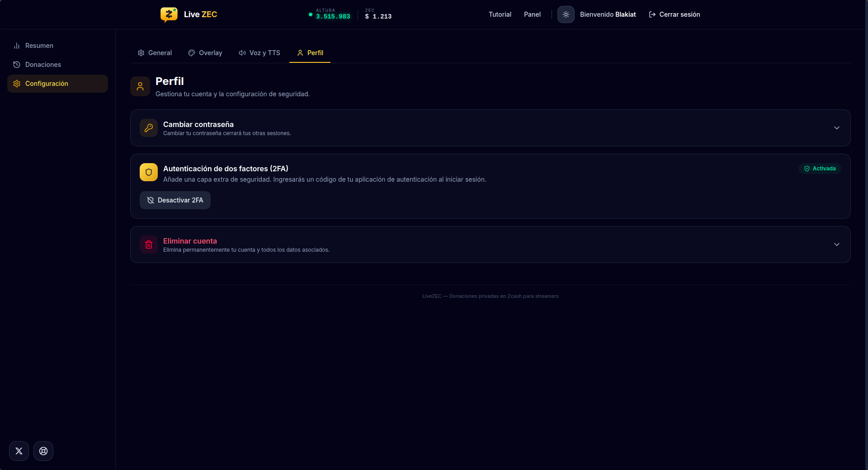This screenshot has width=868, height=470.
Task: Go to the Voz y TTS tab
Action: 259,53
